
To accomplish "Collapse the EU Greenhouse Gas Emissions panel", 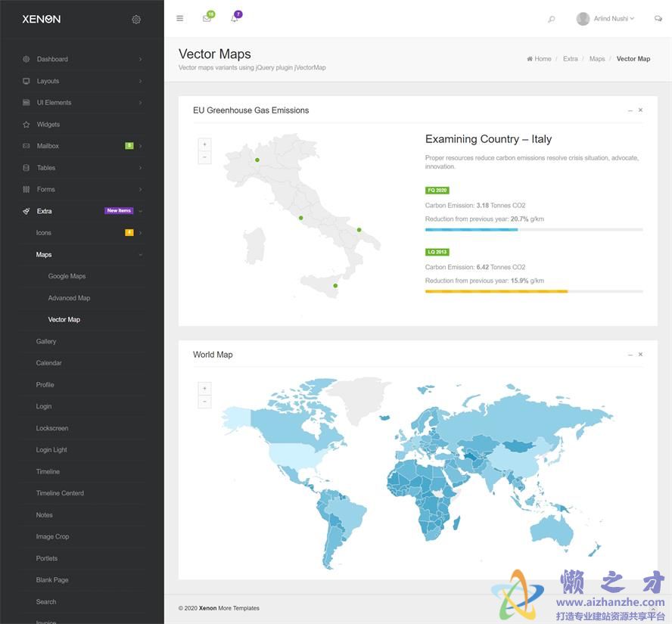I will click(630, 110).
